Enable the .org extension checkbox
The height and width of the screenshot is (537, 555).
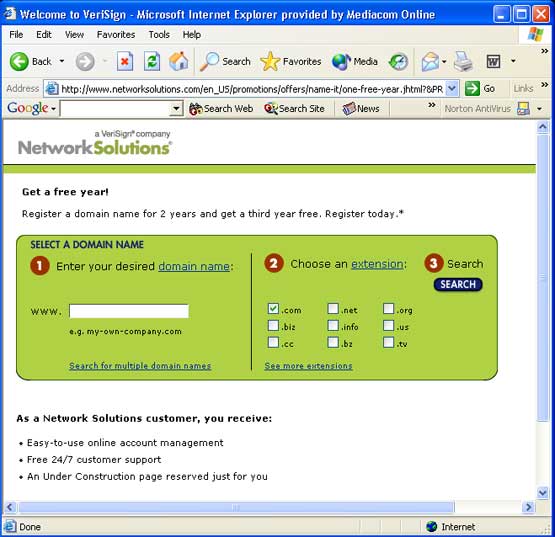coord(388,309)
